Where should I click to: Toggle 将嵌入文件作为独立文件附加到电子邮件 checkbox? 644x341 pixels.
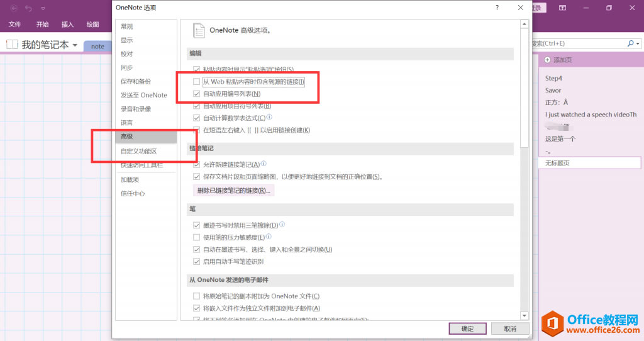pyautogui.click(x=196, y=308)
